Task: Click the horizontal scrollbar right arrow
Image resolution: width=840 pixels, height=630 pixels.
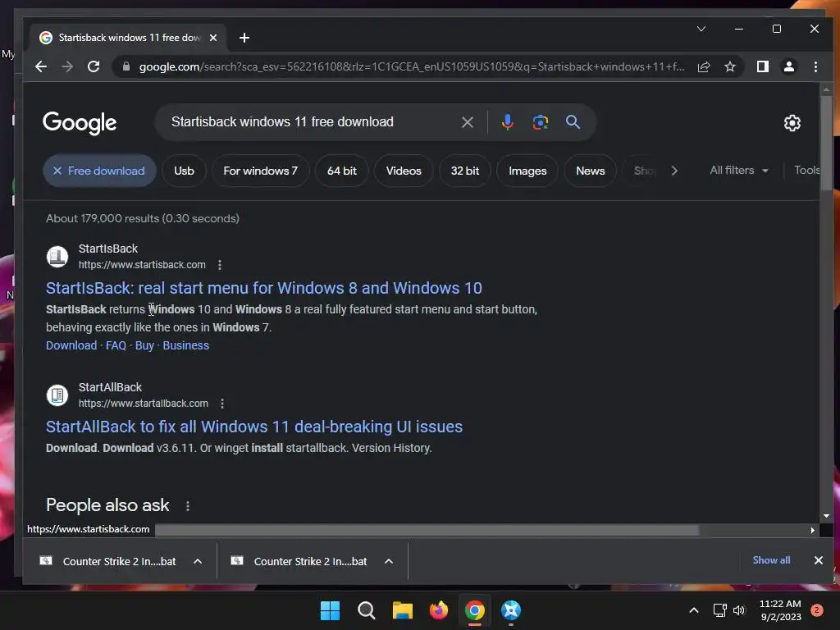Action: 813,531
